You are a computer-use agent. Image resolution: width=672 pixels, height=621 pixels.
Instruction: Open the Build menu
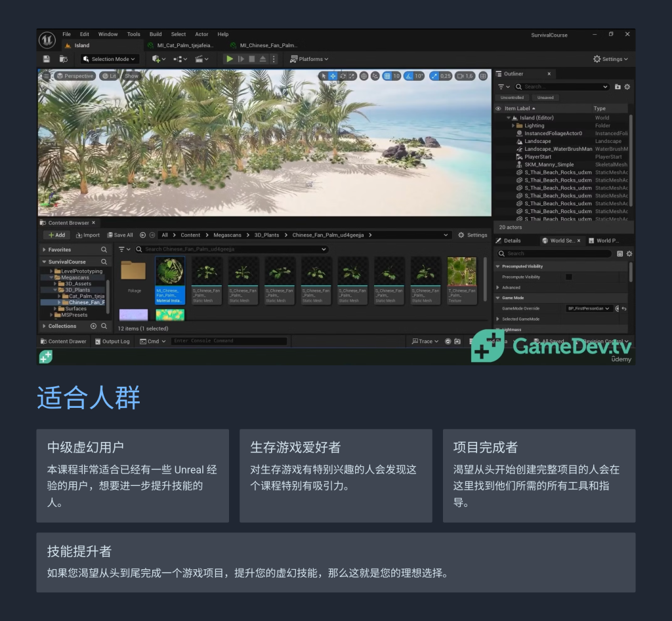[x=156, y=34]
